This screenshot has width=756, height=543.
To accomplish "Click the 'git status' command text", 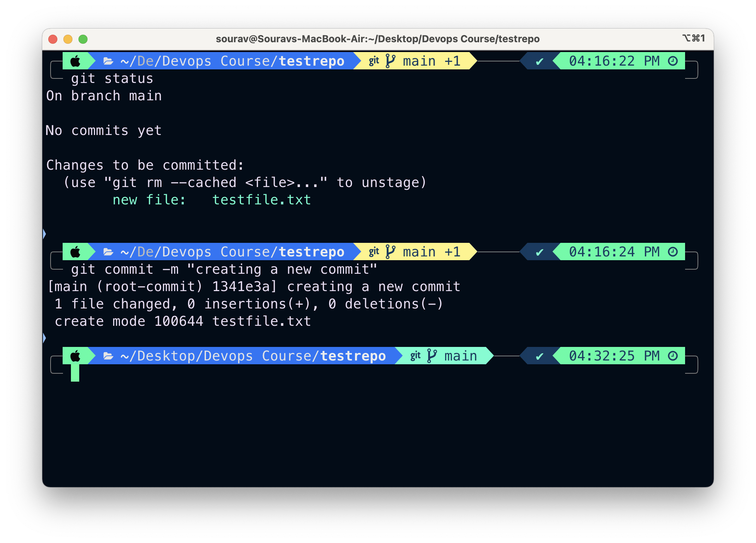I will click(112, 79).
